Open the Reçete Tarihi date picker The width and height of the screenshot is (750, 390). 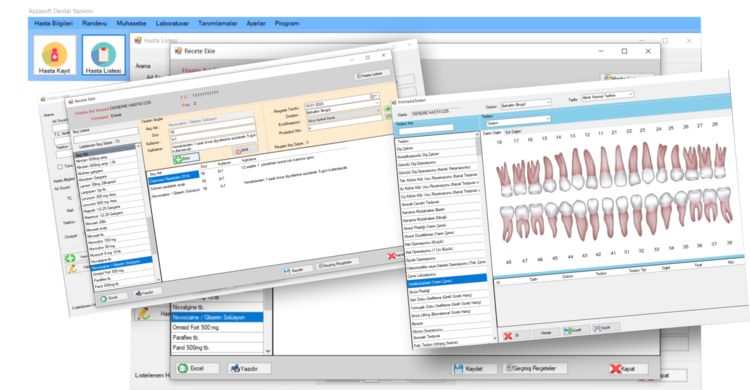[375, 97]
